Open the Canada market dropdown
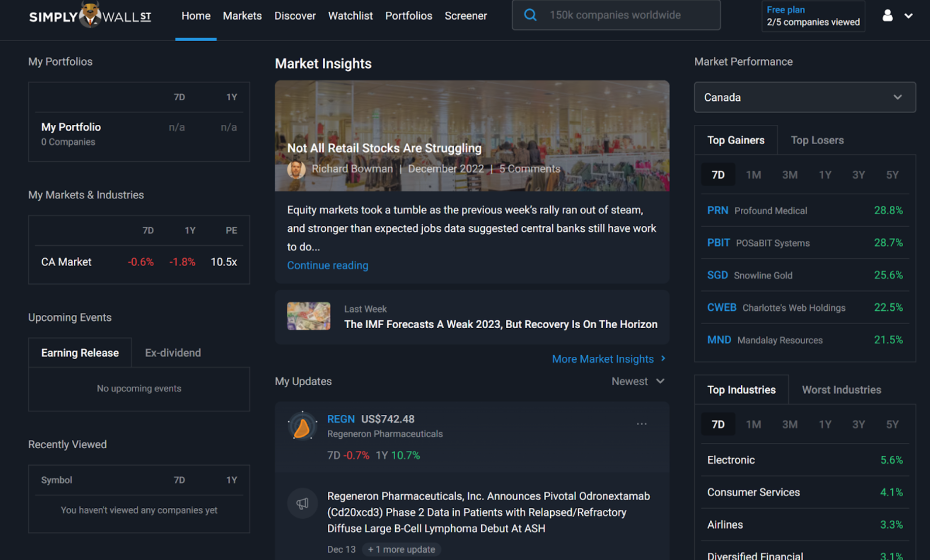Screen dimensions: 930x560 (805, 97)
